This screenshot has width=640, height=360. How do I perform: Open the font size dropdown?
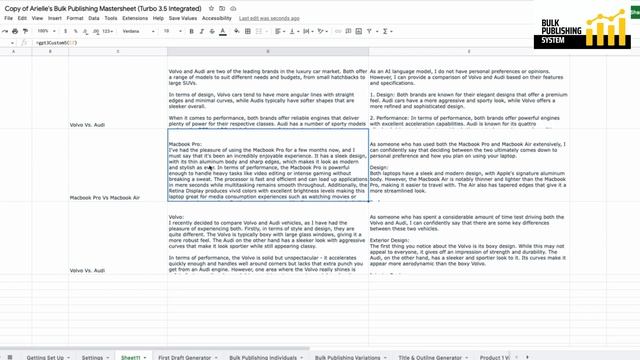[172, 31]
